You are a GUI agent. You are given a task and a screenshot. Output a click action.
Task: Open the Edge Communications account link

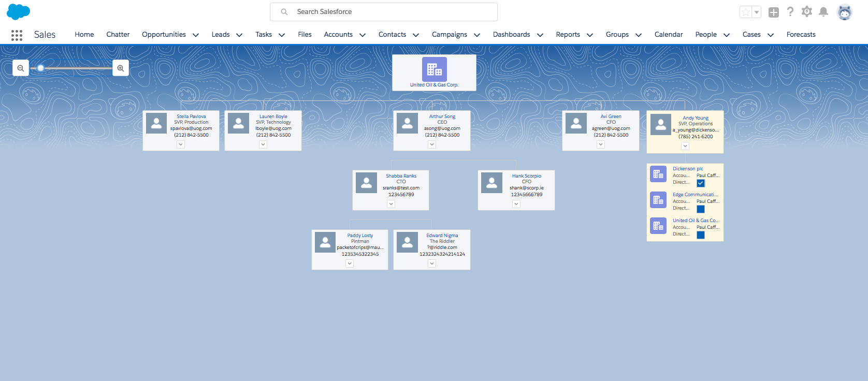pyautogui.click(x=695, y=195)
